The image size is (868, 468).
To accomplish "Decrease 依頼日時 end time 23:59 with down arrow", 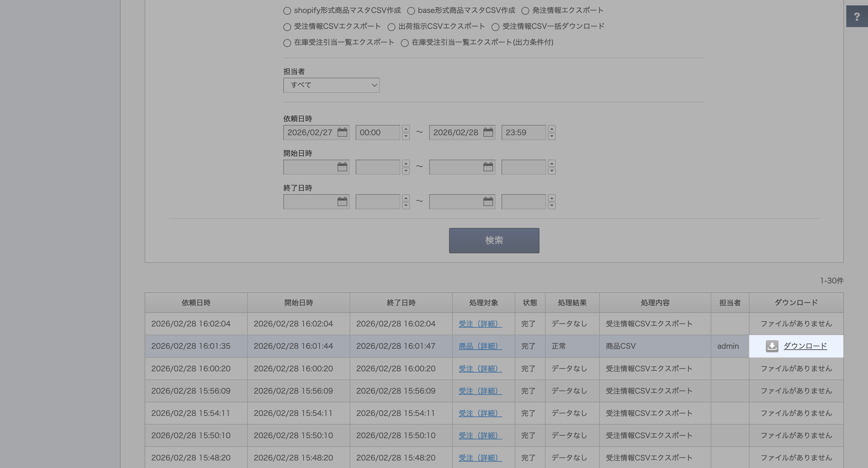I will [552, 136].
